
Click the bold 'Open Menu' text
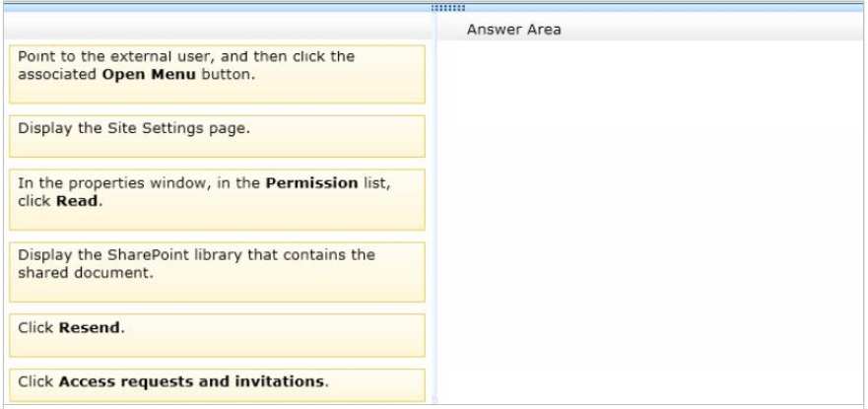[x=149, y=74]
